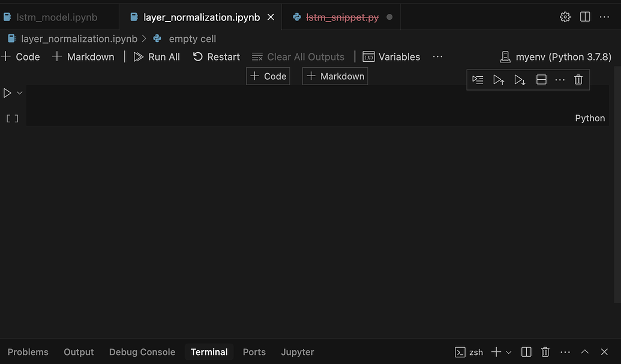Switch to the Debug Console panel
Image resolution: width=621 pixels, height=364 pixels.
tap(142, 352)
